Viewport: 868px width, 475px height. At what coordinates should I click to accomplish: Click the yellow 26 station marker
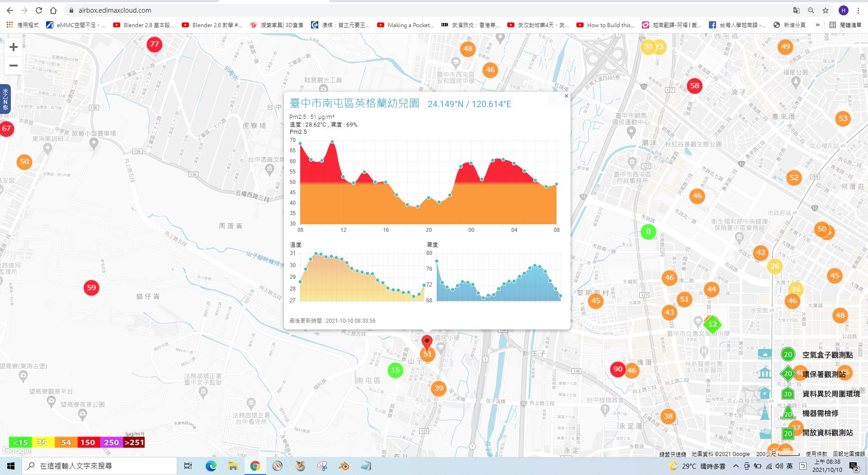[x=775, y=266]
